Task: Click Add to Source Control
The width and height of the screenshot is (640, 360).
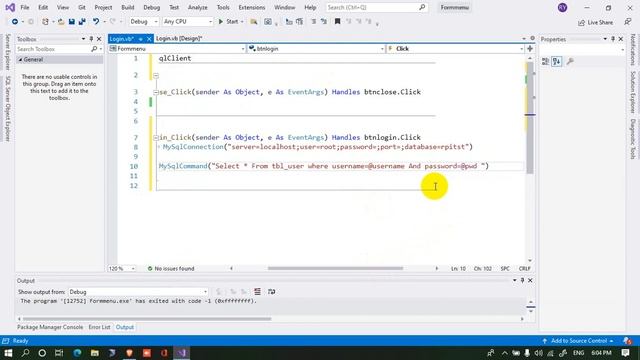Action: click(x=578, y=341)
